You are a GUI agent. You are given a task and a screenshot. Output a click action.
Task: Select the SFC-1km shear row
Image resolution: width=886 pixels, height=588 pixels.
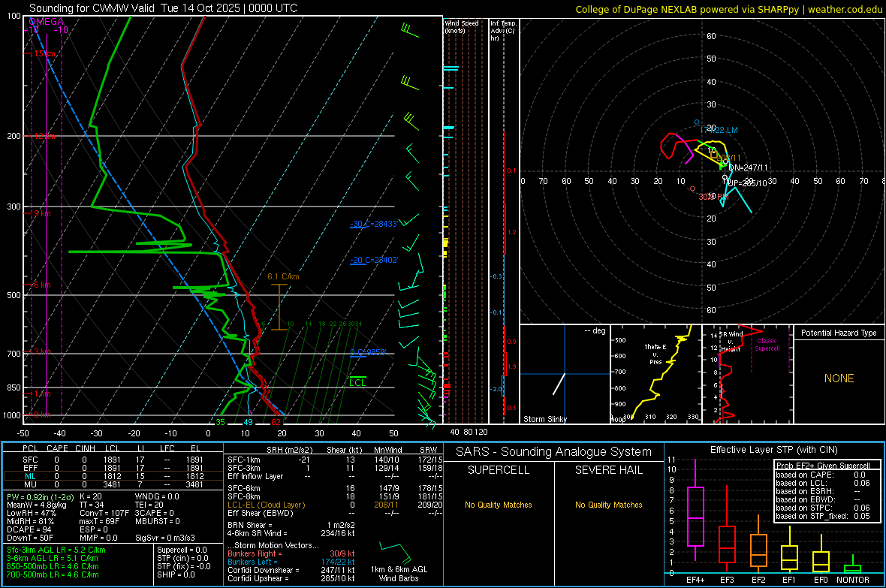click(x=335, y=460)
